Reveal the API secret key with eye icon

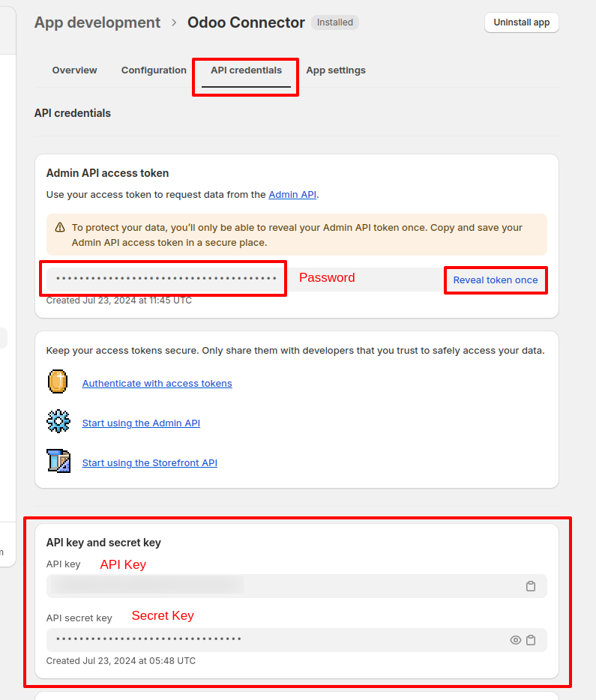click(515, 640)
